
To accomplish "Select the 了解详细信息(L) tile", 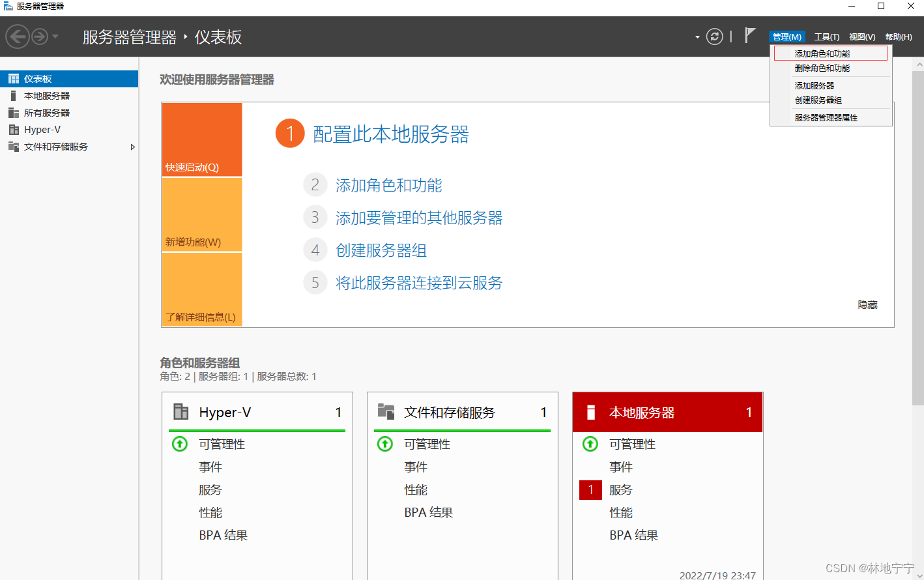I will click(x=202, y=289).
